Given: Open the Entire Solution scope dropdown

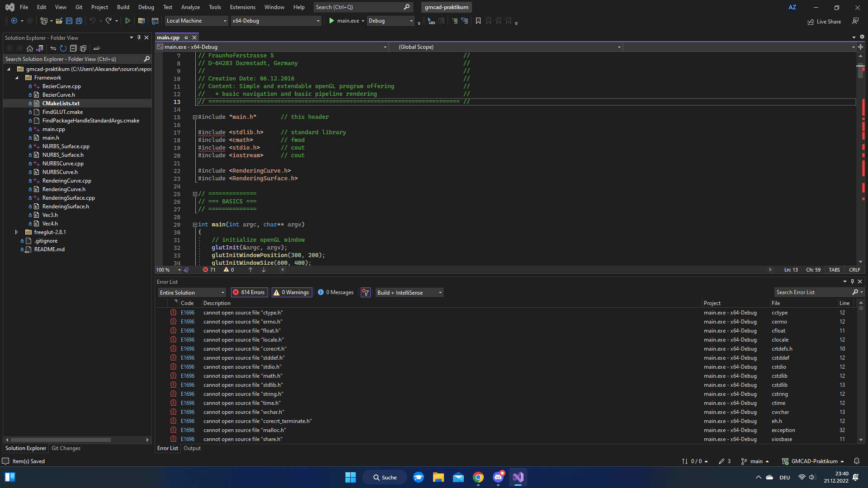Looking at the screenshot, I should coord(192,292).
